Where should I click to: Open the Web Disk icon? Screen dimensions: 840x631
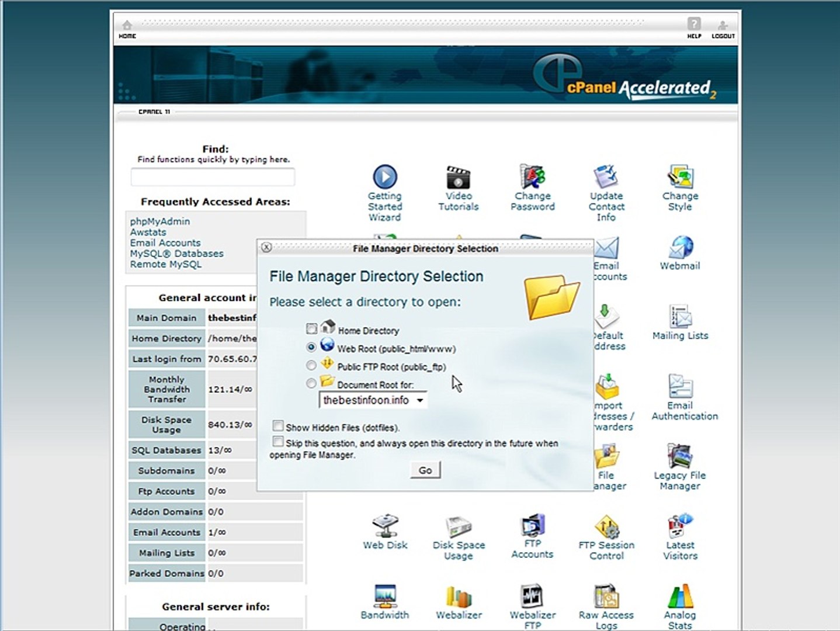coord(385,526)
